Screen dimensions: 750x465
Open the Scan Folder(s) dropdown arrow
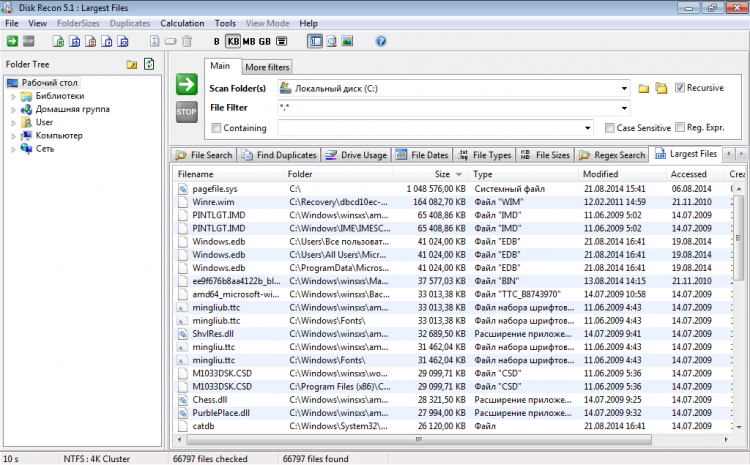point(624,89)
